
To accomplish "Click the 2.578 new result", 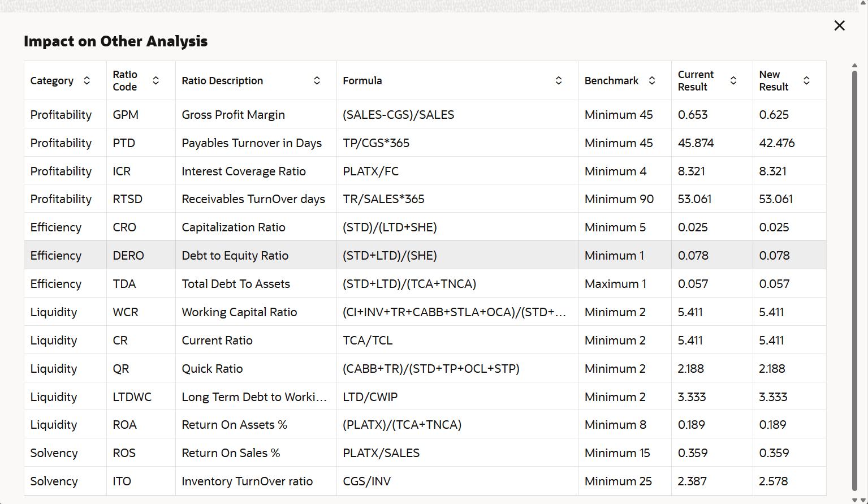I will point(774,481).
